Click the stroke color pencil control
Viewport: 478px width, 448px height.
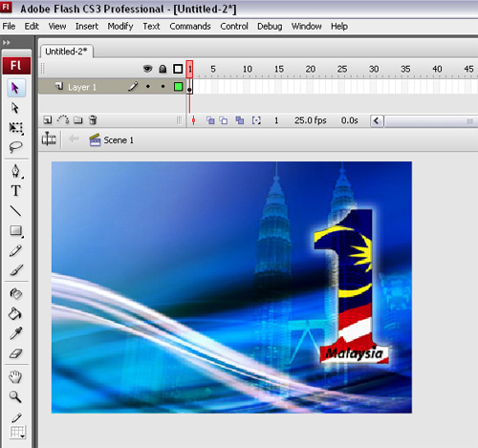16,417
